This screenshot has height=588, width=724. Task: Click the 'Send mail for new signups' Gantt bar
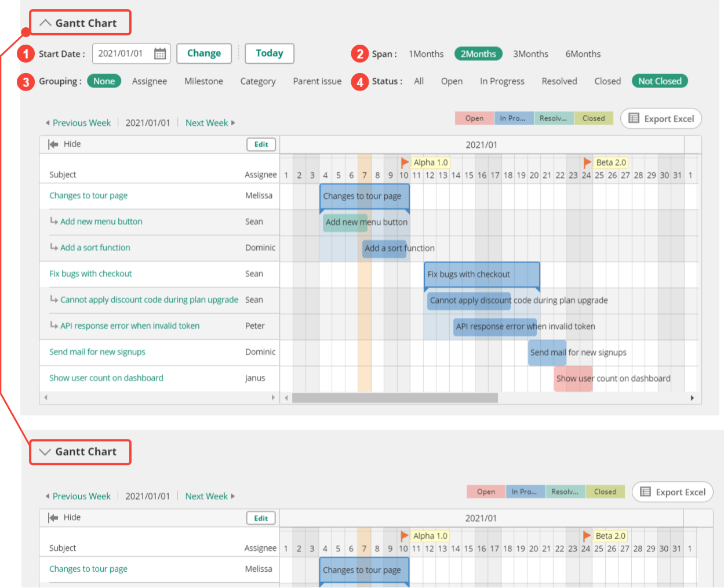[547, 353]
